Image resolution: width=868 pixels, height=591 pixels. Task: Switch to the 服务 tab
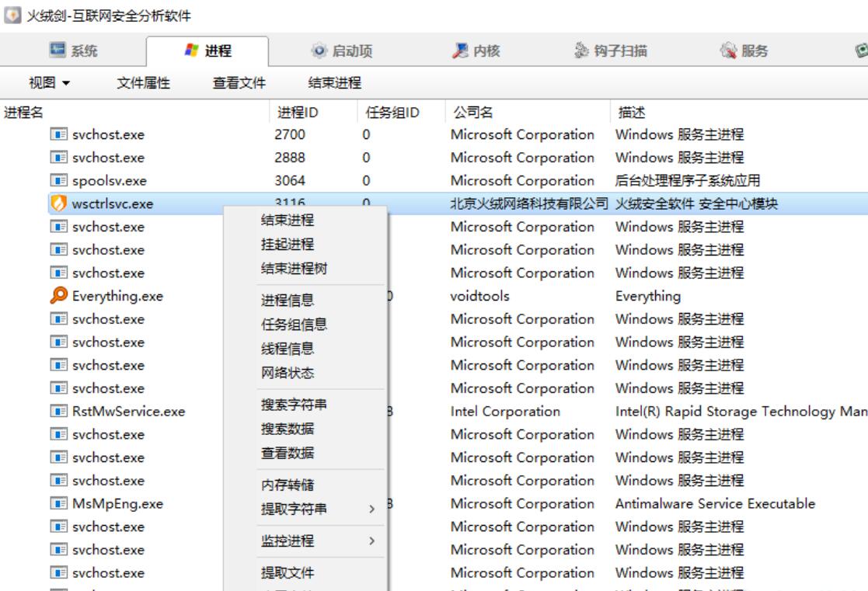tap(744, 51)
